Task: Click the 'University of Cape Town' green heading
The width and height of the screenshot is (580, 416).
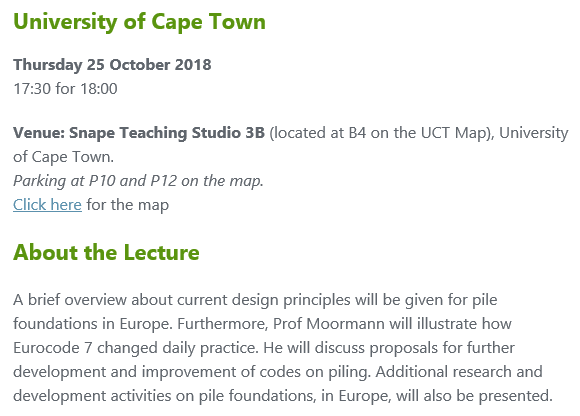Action: (x=139, y=22)
